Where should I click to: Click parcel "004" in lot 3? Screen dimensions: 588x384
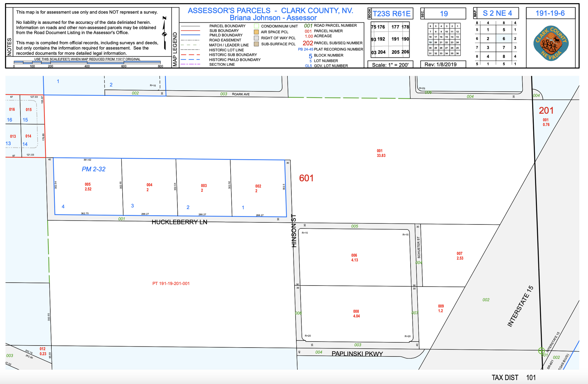149,187
